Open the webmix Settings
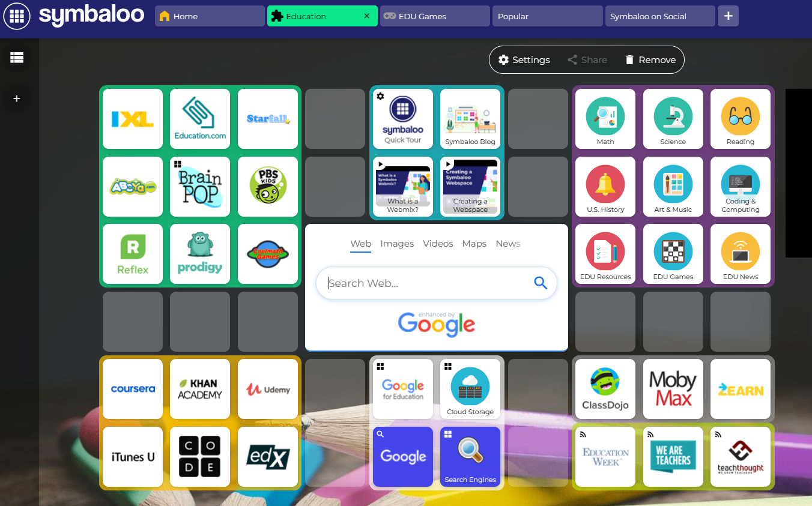This screenshot has width=812, height=506. coord(524,60)
